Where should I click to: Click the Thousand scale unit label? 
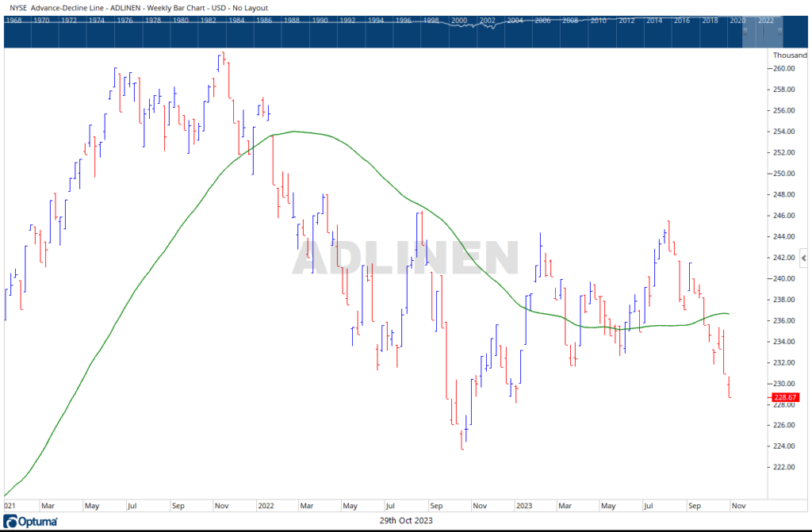tap(790, 55)
